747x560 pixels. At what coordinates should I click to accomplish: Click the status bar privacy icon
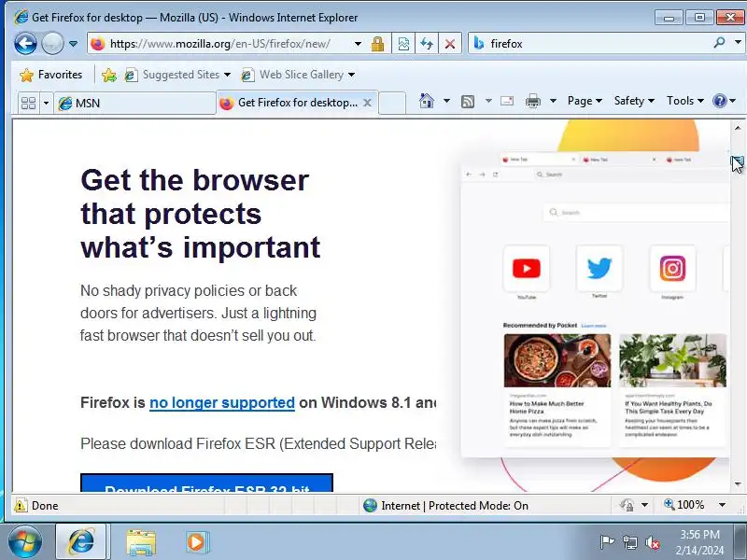[627, 505]
